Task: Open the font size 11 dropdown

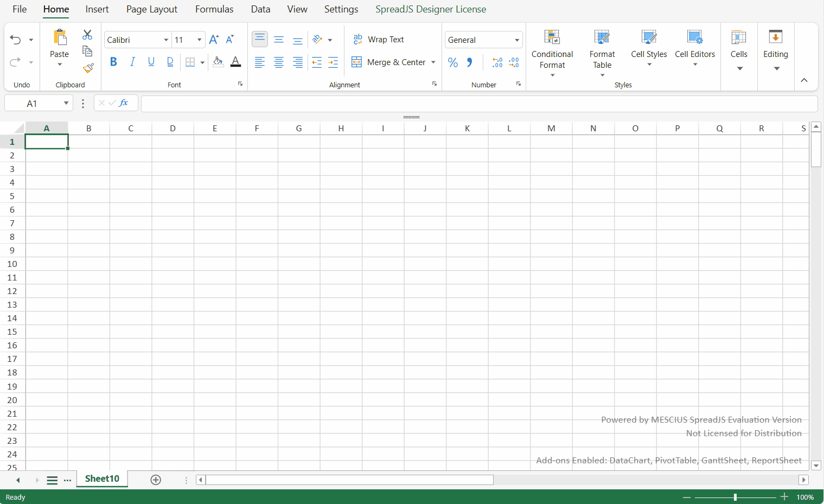Action: (x=199, y=40)
